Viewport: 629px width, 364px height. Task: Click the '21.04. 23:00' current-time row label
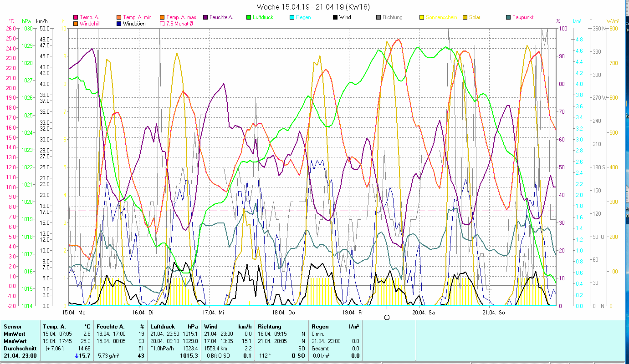pyautogui.click(x=20, y=356)
